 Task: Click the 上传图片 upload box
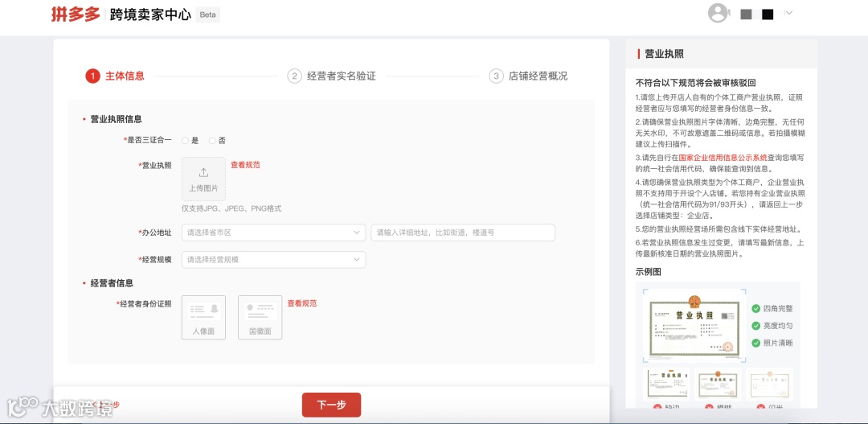(203, 179)
